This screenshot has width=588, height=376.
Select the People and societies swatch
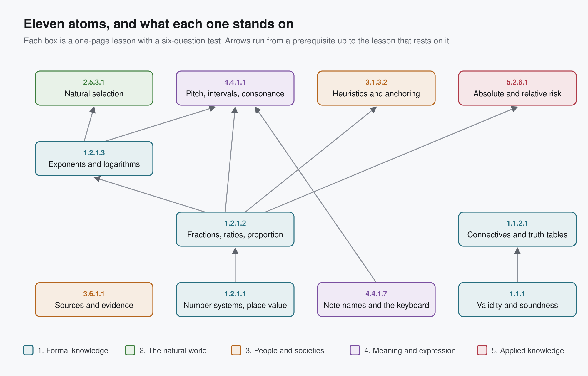tap(236, 350)
